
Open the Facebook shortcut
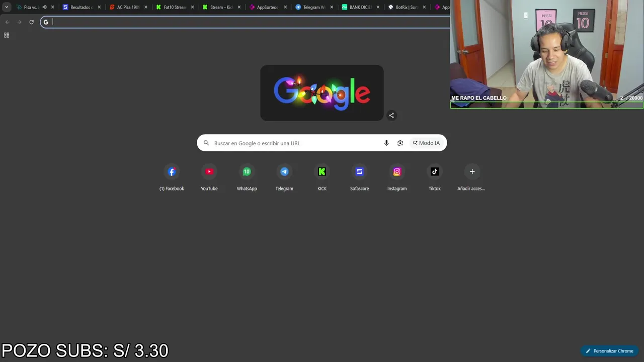point(172,178)
